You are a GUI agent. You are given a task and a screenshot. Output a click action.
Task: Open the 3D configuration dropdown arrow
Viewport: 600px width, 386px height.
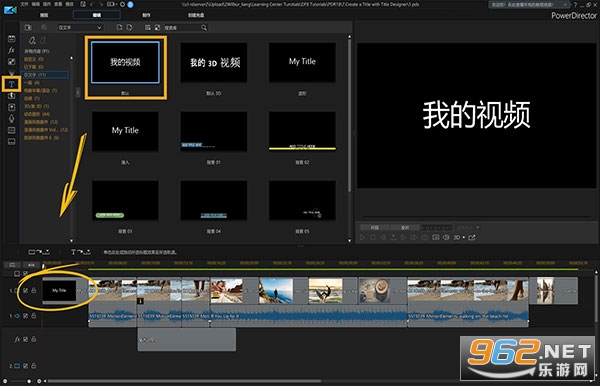click(x=464, y=238)
